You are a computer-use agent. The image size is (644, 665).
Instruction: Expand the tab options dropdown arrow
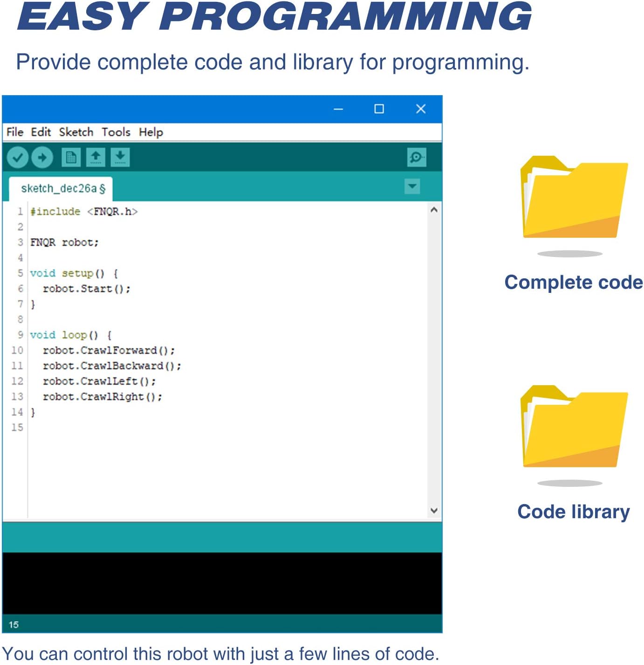[412, 187]
